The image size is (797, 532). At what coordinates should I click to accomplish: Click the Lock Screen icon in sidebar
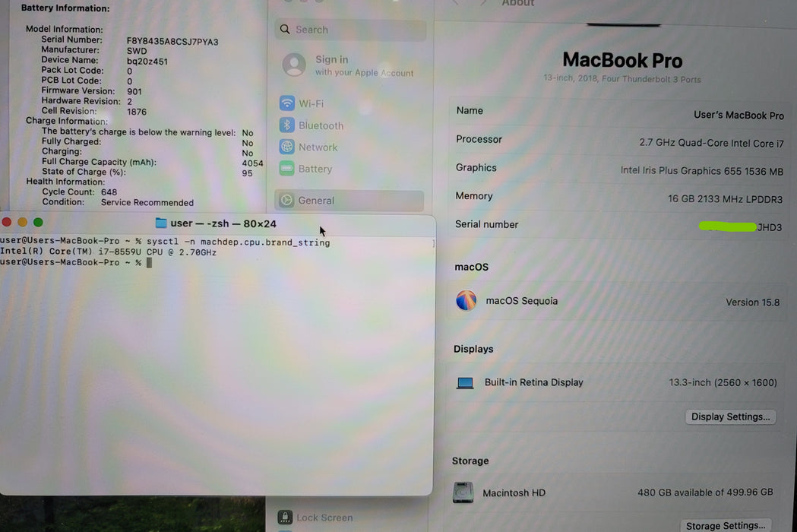click(x=285, y=518)
